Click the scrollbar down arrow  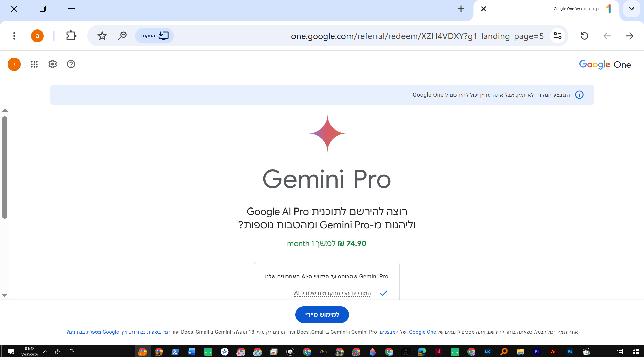(x=5, y=295)
